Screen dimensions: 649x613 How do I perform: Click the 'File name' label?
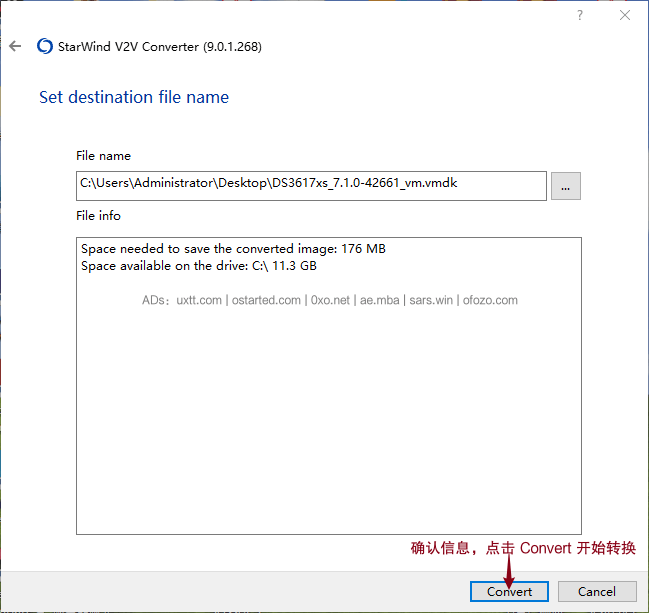coord(103,156)
